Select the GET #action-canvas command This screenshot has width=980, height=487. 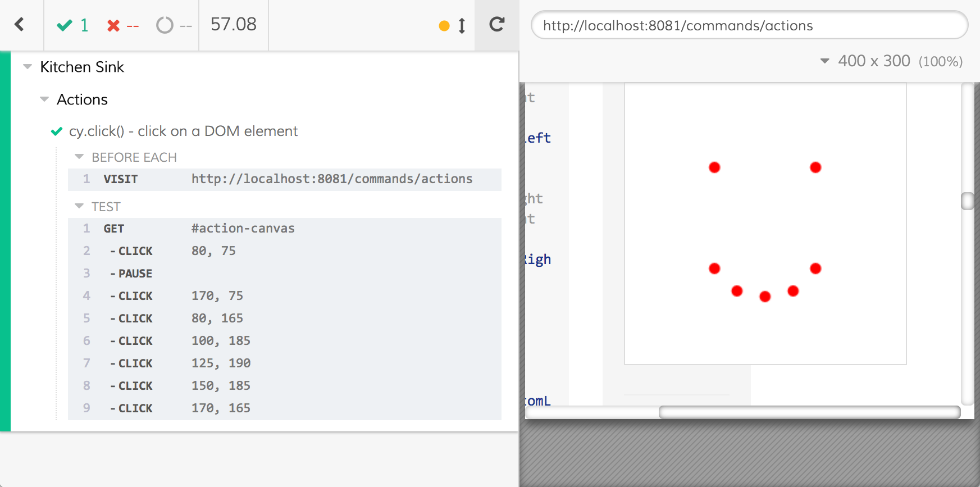[284, 229]
